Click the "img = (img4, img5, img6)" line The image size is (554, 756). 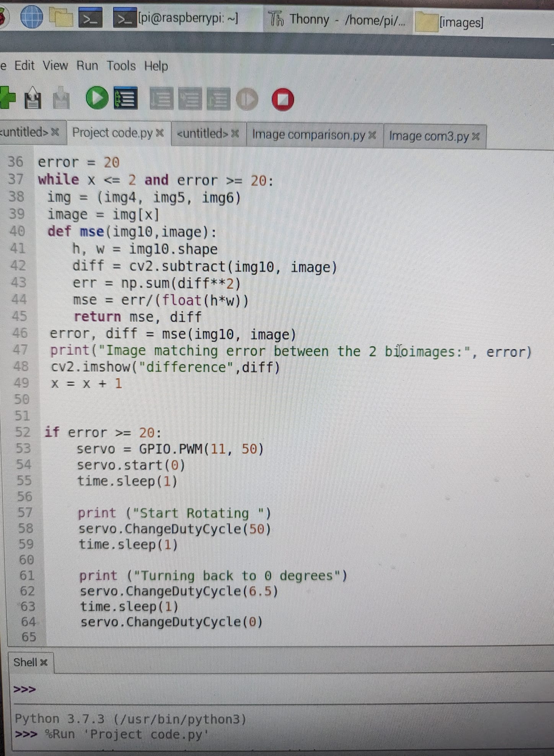click(144, 197)
